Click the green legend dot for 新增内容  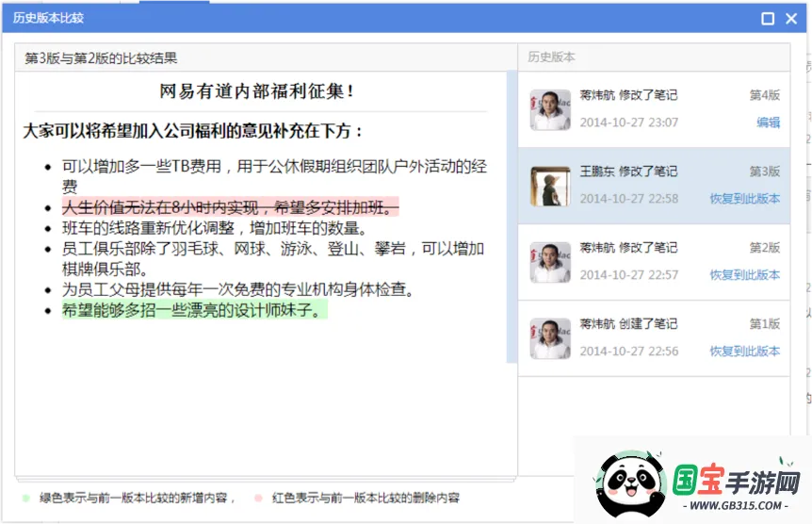tap(25, 499)
